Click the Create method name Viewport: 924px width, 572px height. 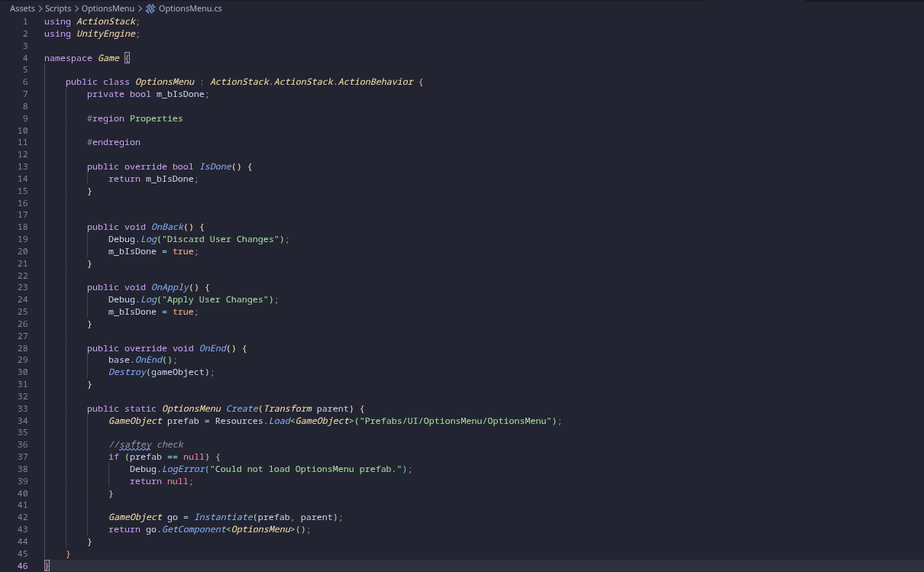pos(242,409)
